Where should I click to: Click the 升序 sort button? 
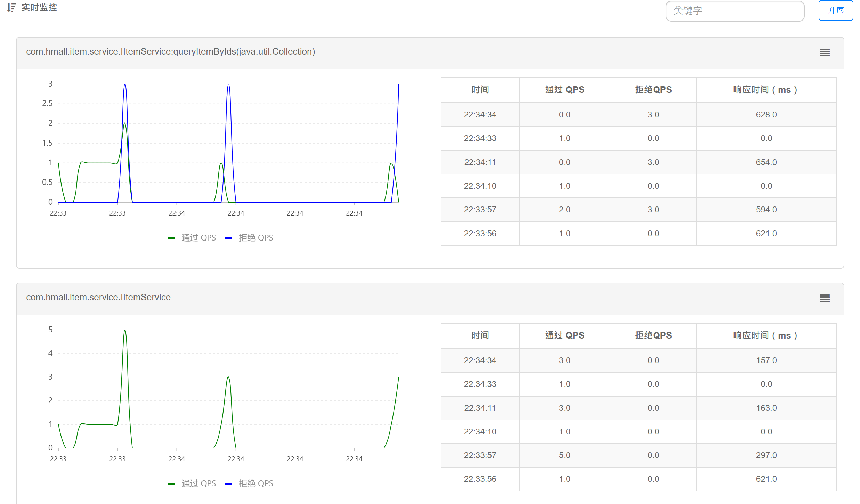point(836,11)
